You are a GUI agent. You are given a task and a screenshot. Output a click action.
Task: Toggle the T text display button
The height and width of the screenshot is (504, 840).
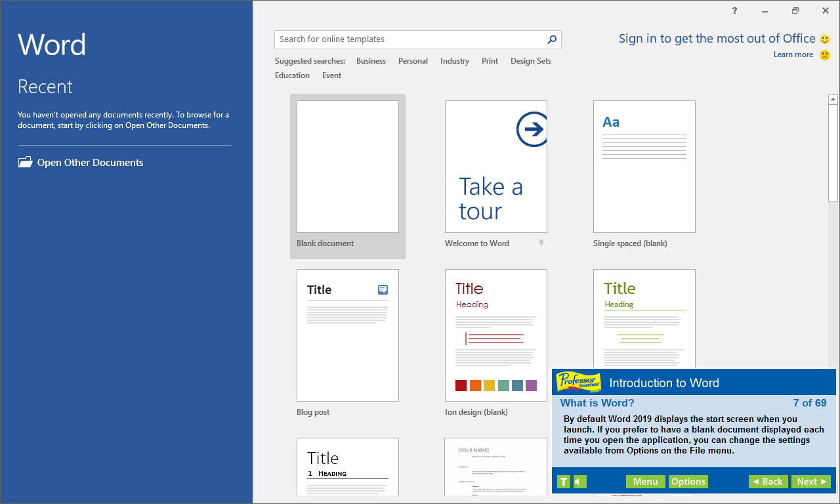564,481
